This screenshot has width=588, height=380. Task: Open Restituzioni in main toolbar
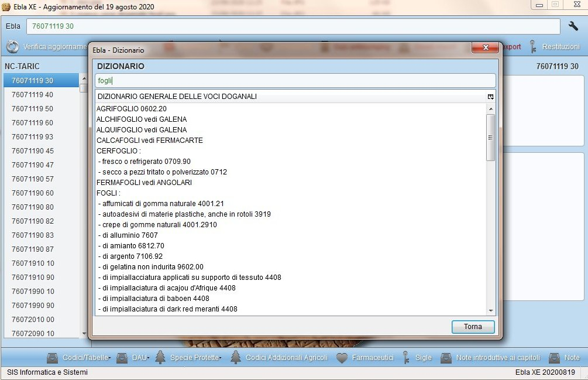pos(561,47)
